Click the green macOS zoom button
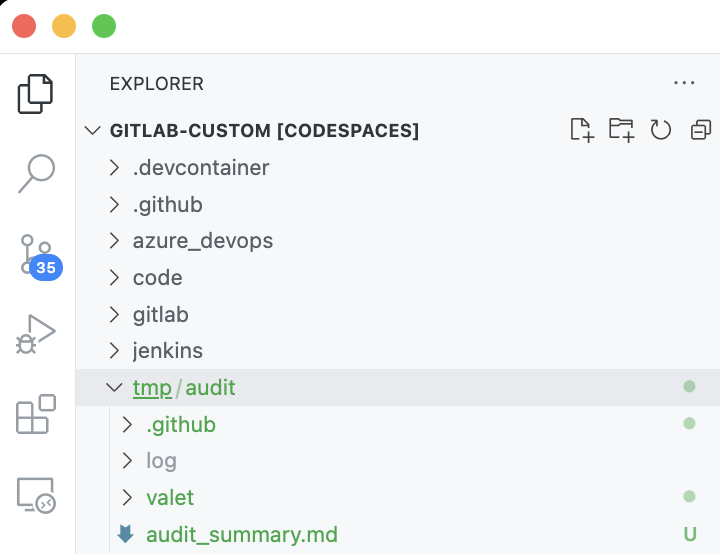 tap(104, 26)
